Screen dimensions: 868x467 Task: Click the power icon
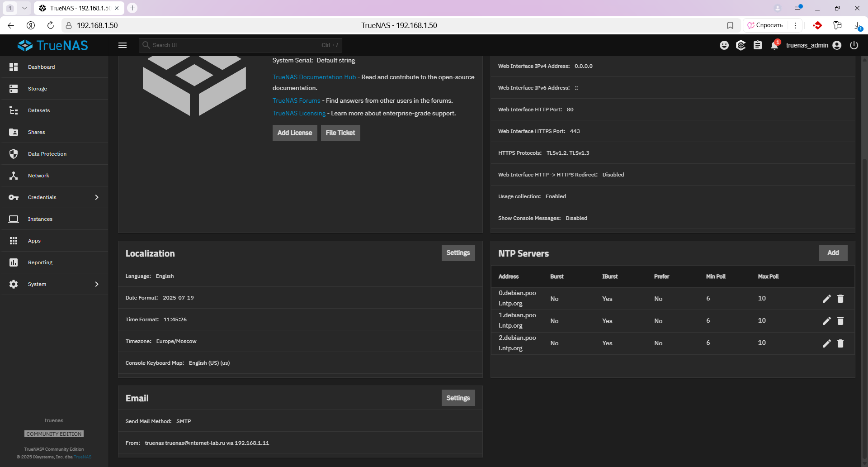click(x=854, y=45)
